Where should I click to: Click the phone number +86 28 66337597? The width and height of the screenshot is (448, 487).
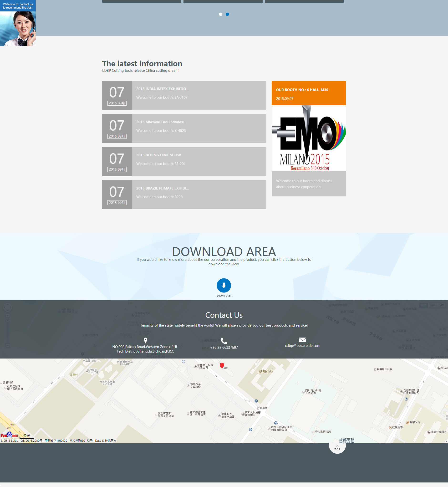click(224, 348)
